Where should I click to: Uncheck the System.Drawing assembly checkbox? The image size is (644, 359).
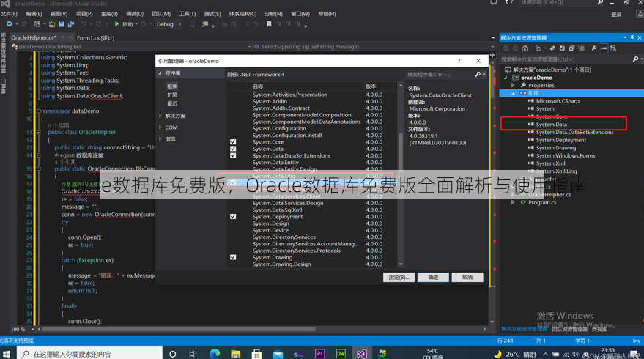[x=233, y=257]
